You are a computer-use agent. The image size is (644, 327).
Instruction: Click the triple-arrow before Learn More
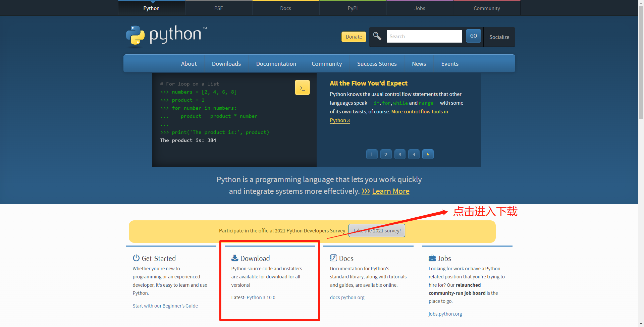point(366,192)
